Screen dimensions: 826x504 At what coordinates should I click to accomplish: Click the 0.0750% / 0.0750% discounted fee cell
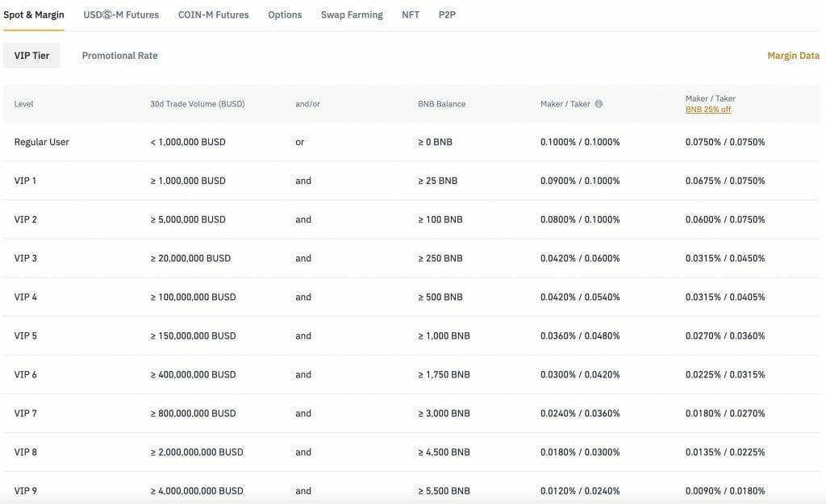tap(725, 142)
